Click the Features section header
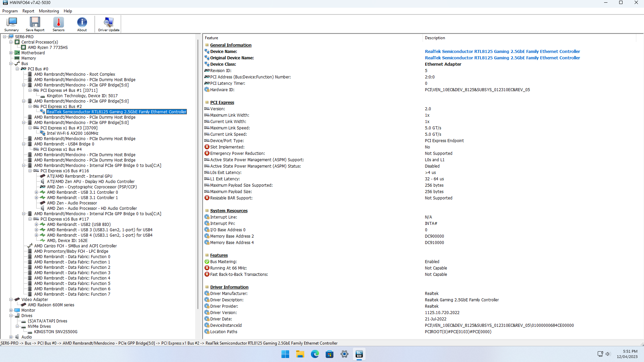Screen dimensions: 644x362 pos(219,255)
